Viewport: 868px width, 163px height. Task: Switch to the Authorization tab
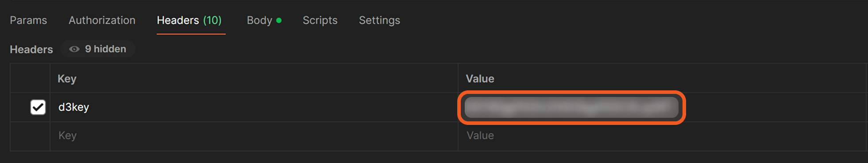click(x=102, y=20)
